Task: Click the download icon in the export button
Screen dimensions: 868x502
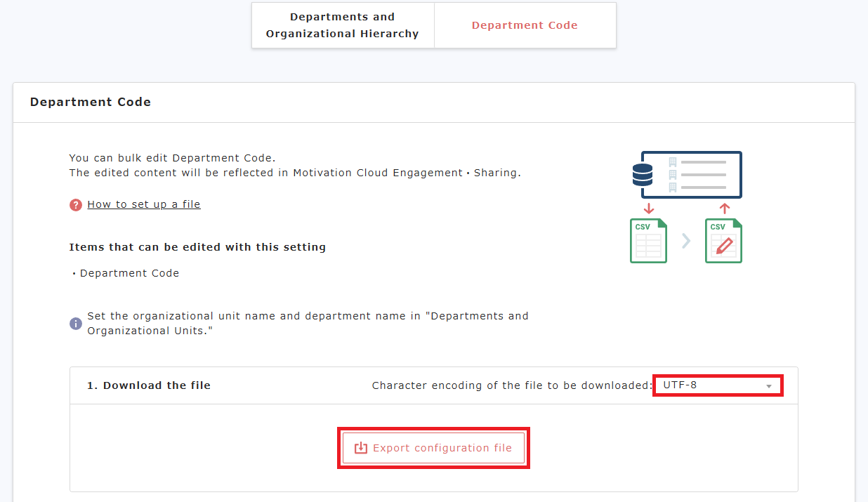Action: tap(360, 447)
